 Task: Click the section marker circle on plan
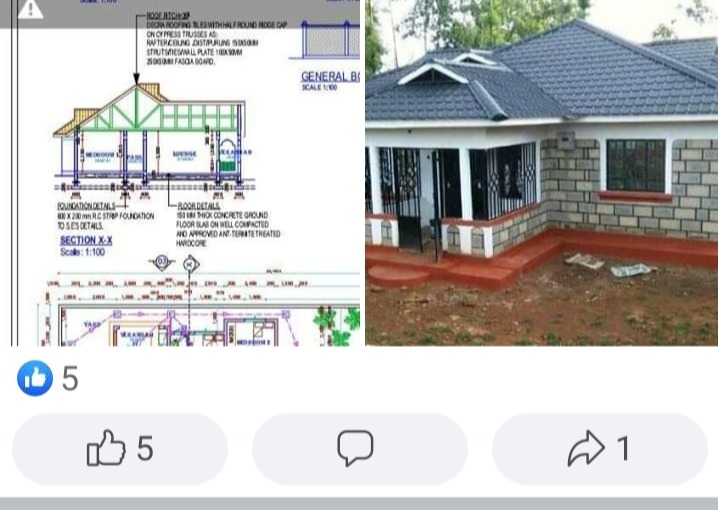click(190, 264)
